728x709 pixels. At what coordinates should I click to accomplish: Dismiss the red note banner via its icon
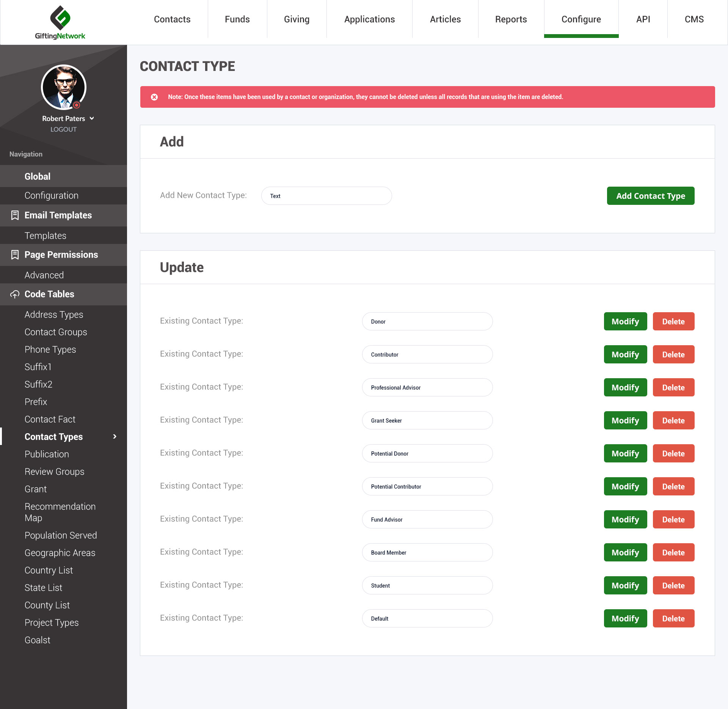point(154,97)
